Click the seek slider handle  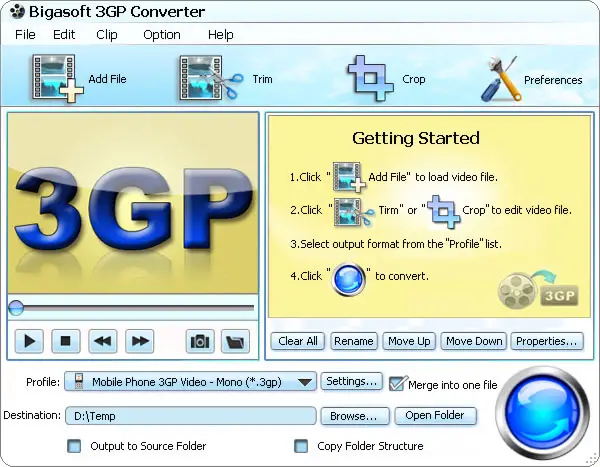[16, 308]
